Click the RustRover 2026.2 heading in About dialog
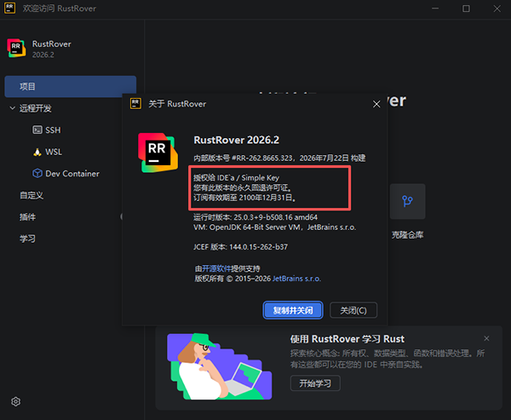The width and height of the screenshot is (511, 420). (x=237, y=140)
